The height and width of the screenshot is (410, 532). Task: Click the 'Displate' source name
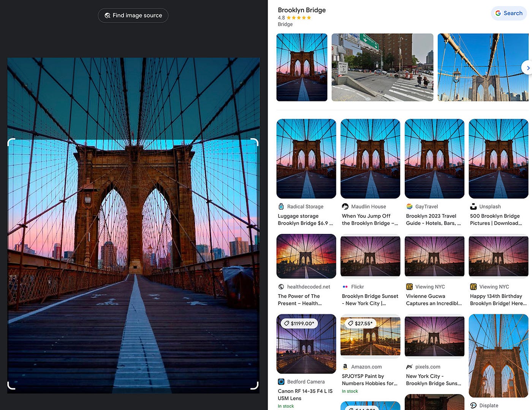click(489, 405)
